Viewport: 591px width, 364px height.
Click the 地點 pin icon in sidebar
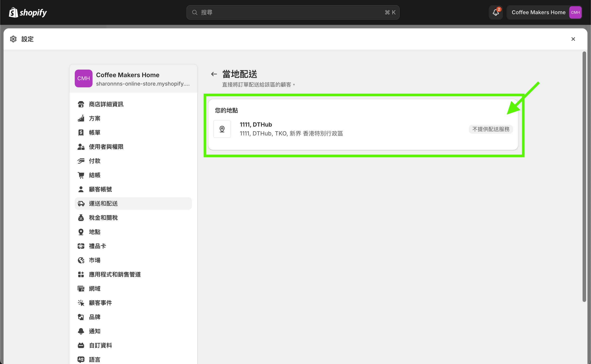click(x=81, y=232)
